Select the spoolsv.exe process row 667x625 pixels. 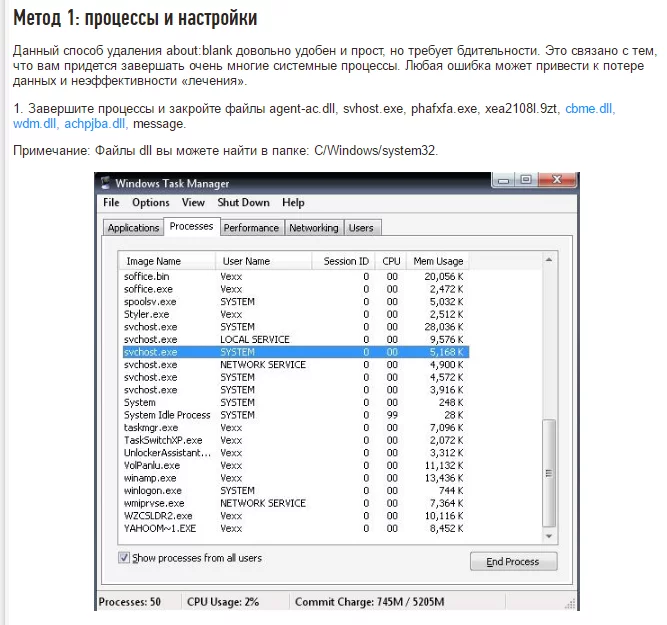coord(294,302)
